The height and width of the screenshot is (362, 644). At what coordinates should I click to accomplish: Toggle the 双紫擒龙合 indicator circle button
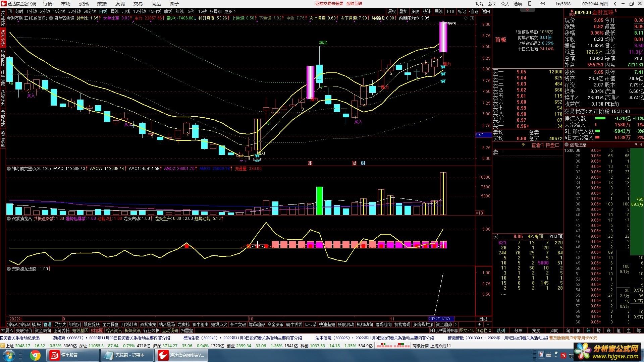coord(9,219)
